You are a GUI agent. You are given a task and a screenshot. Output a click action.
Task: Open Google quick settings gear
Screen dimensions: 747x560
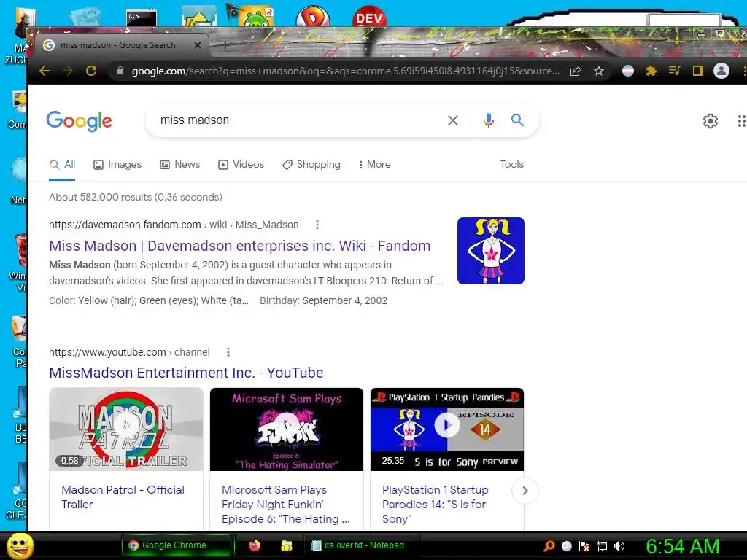(x=711, y=121)
